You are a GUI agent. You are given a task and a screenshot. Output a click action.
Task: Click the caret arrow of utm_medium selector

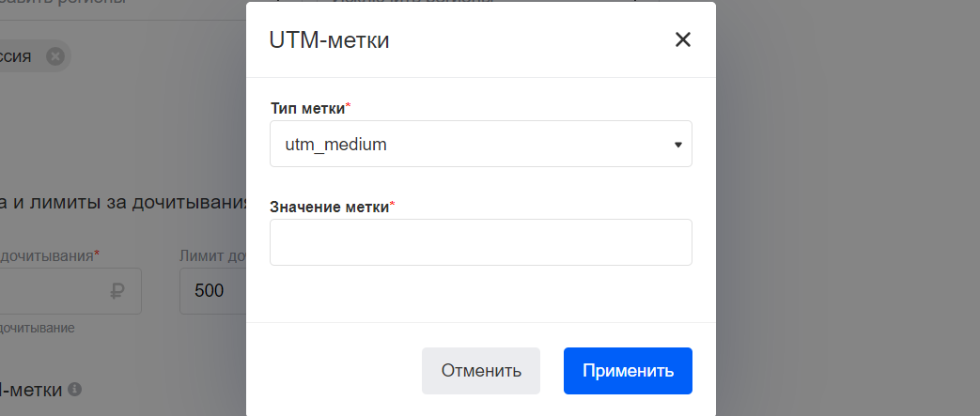pos(678,145)
